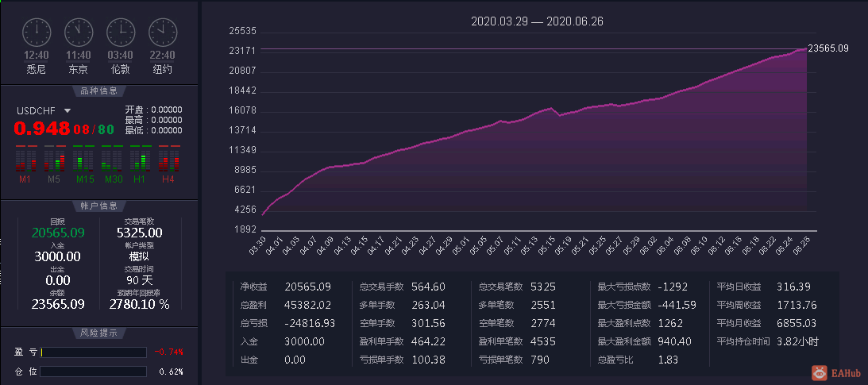Select the M1 timeframe indicator bars
The width and height of the screenshot is (868, 385).
(25, 160)
